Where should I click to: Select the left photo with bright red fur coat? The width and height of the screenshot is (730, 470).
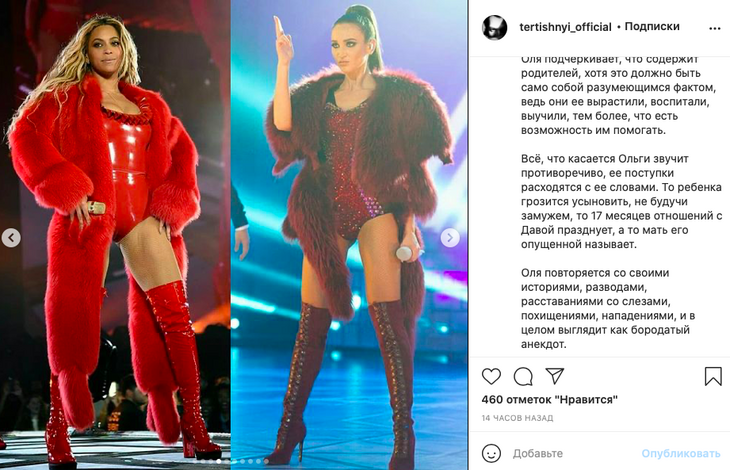115,235
